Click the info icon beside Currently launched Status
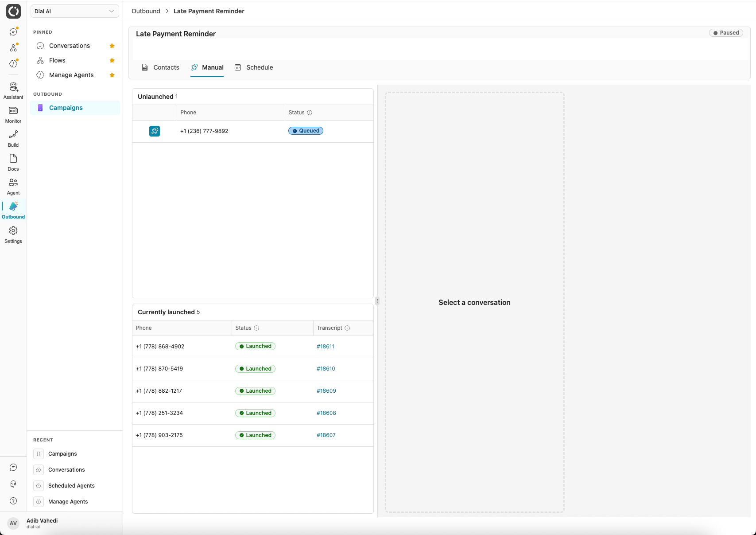 256,328
